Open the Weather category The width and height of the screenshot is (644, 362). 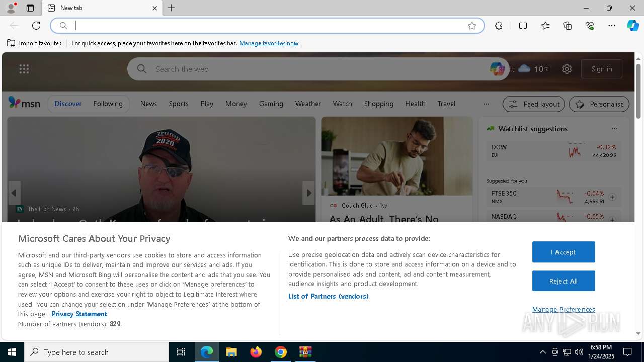pos(308,104)
